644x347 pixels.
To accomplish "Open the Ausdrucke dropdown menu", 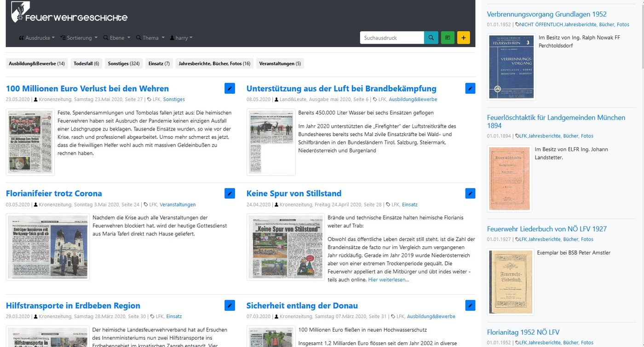I will pos(37,38).
